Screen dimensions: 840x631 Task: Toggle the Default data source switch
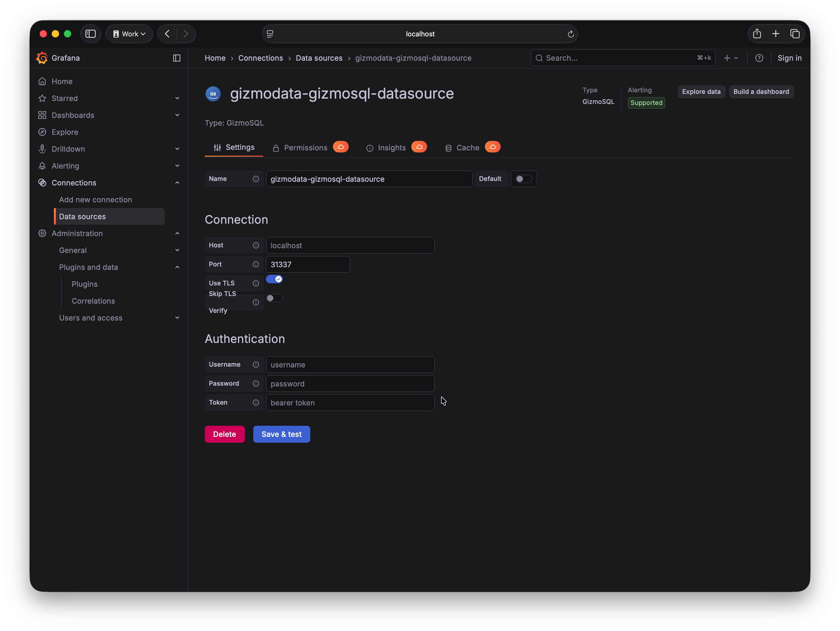coord(524,179)
